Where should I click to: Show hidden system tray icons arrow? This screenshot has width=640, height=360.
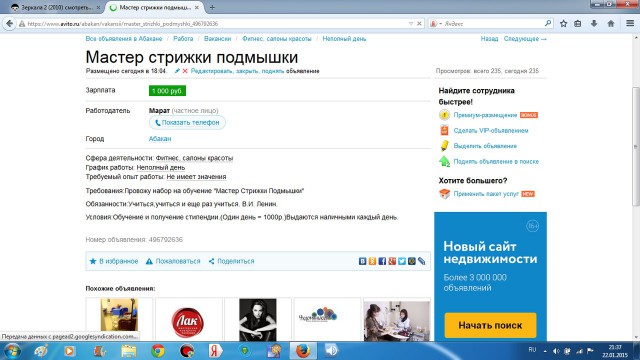point(545,351)
